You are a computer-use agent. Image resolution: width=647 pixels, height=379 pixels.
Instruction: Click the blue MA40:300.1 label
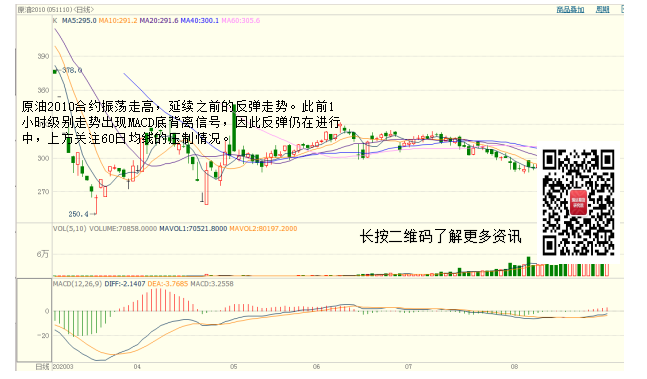200,21
